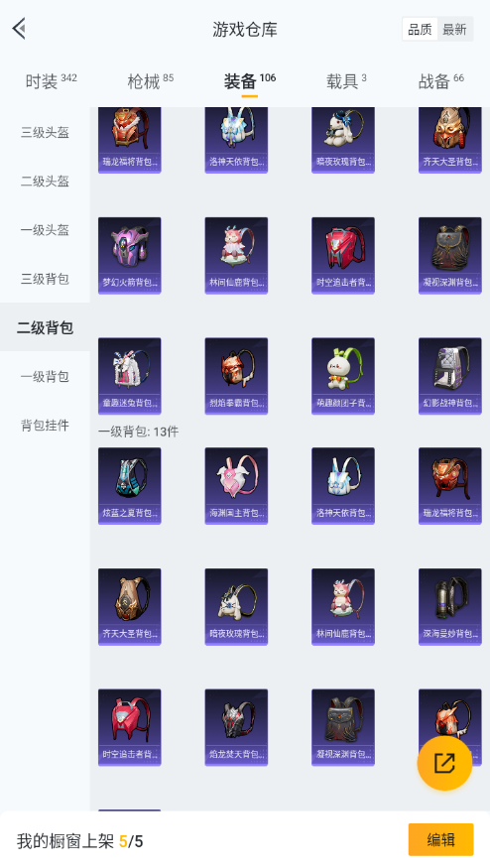The width and height of the screenshot is (490, 868).
Task: Open 焰龙焚天背包 item
Action: pos(236,727)
